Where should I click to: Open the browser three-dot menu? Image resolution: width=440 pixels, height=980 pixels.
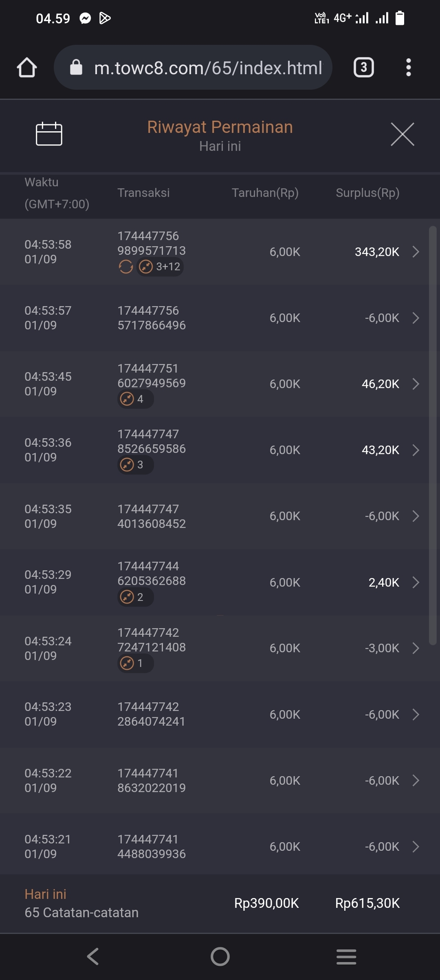click(408, 67)
